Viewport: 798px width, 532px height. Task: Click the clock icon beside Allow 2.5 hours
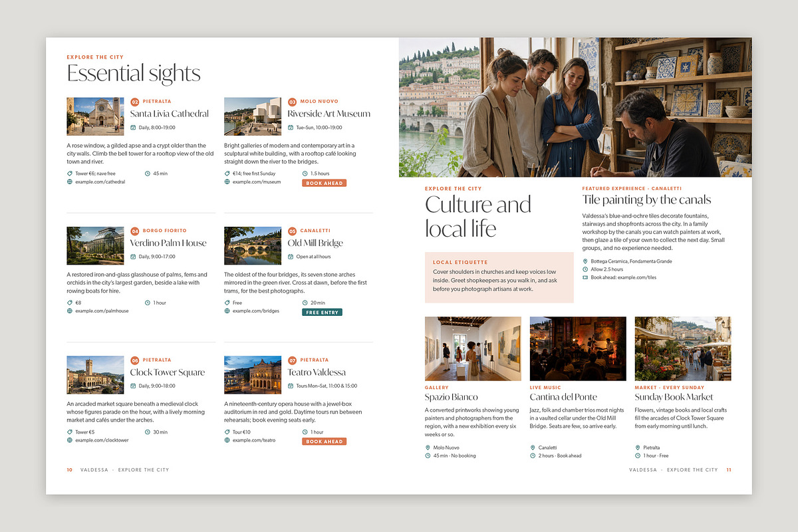click(585, 269)
